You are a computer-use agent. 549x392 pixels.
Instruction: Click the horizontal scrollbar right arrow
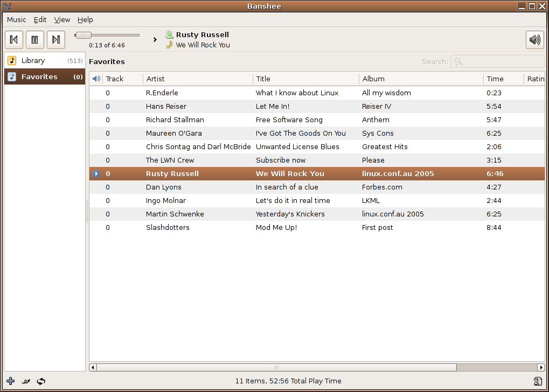pyautogui.click(x=540, y=367)
